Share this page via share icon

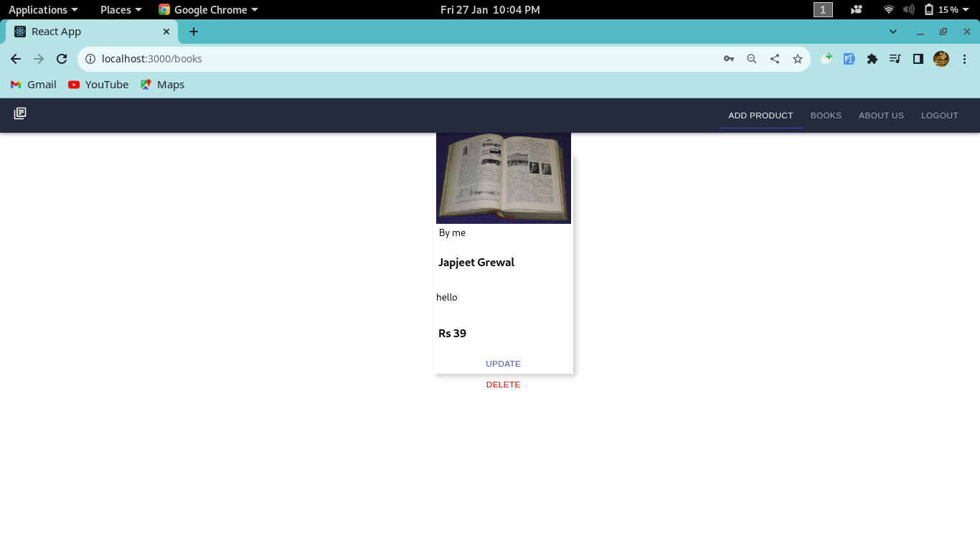[775, 59]
